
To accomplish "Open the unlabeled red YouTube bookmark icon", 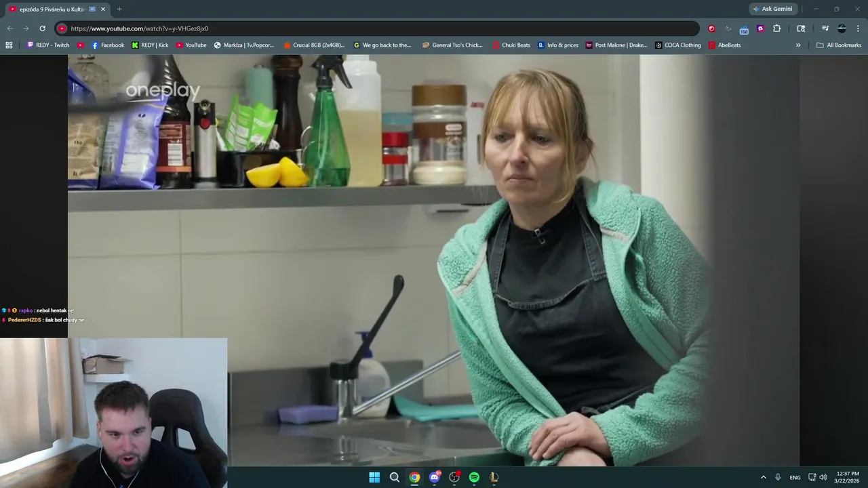I will (81, 45).
